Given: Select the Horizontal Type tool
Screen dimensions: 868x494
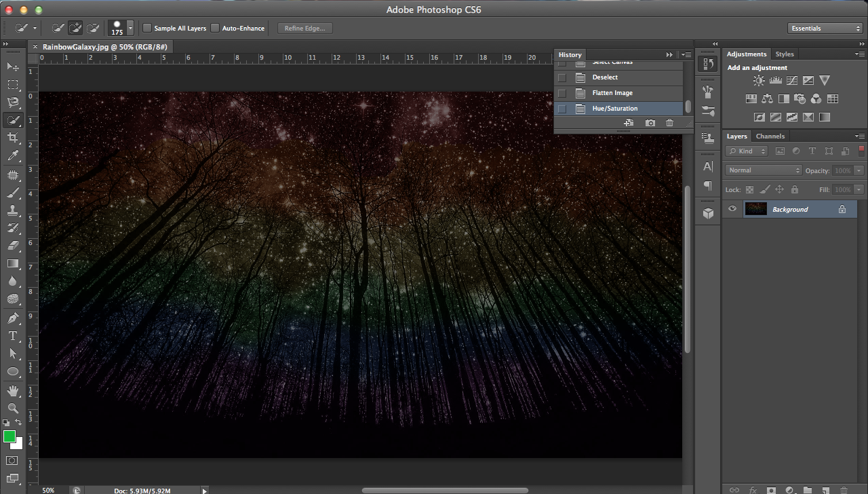Looking at the screenshot, I should (x=13, y=336).
